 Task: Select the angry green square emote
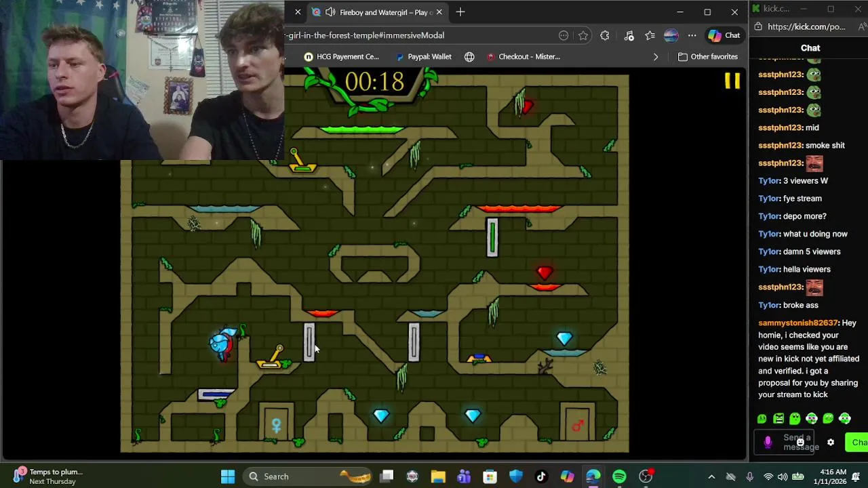[778, 419]
